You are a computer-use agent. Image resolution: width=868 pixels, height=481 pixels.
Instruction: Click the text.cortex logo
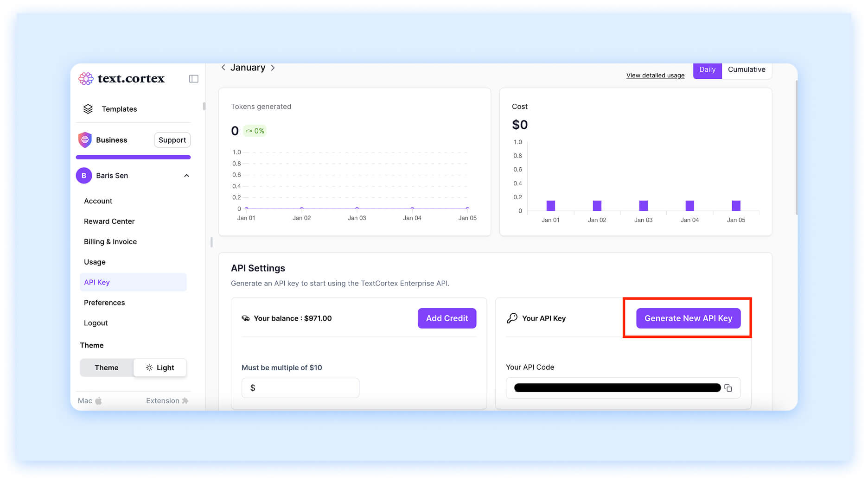pyautogui.click(x=121, y=78)
